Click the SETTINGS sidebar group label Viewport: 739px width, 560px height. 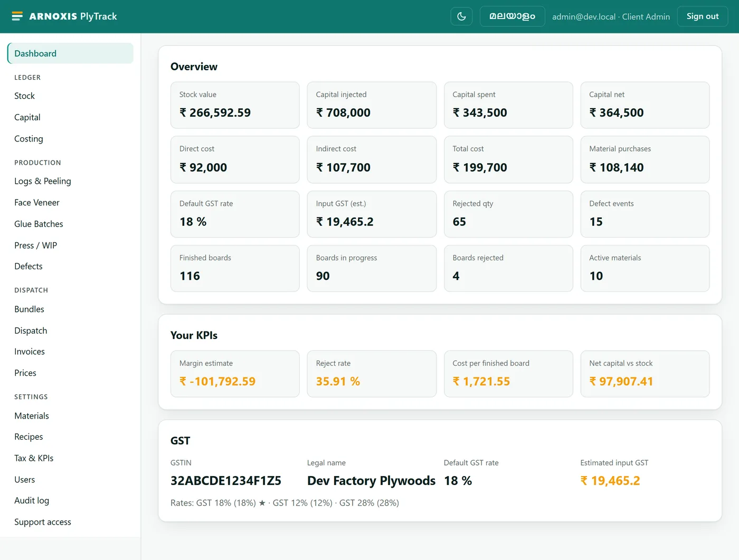pyautogui.click(x=31, y=397)
